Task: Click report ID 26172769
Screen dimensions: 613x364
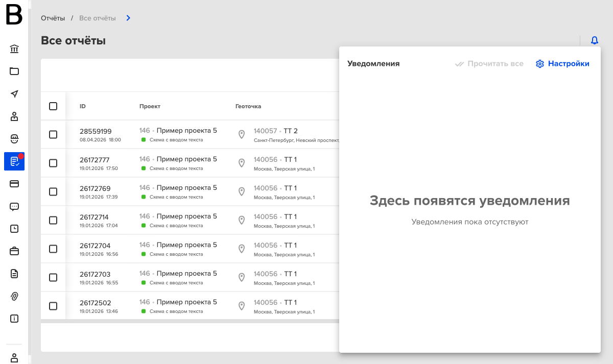Action: click(95, 189)
